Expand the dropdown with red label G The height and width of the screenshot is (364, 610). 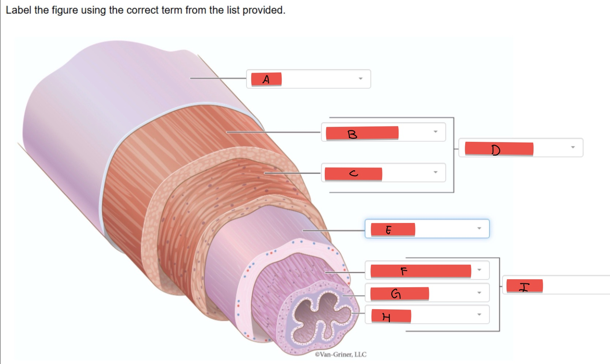(x=427, y=292)
